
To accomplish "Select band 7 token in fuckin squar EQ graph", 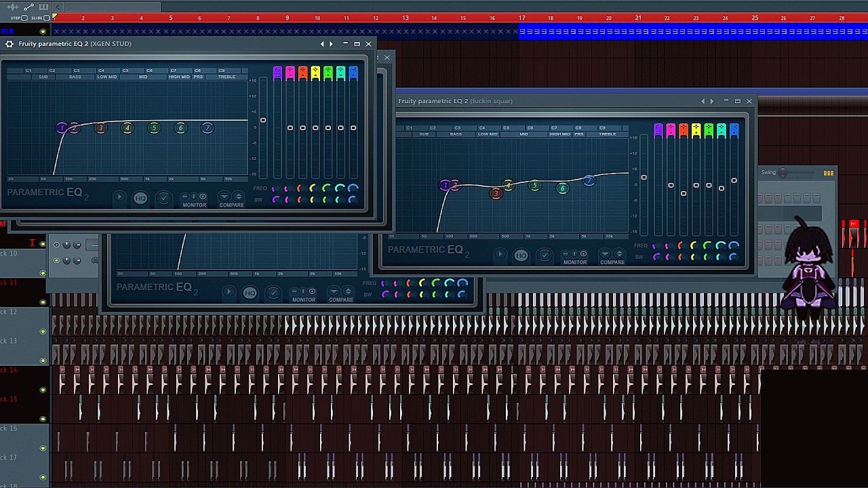I will [589, 180].
